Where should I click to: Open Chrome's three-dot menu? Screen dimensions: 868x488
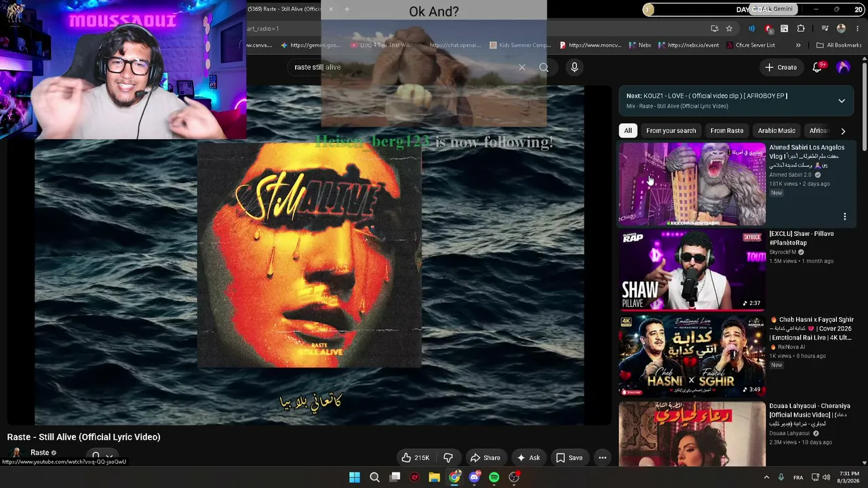(858, 28)
